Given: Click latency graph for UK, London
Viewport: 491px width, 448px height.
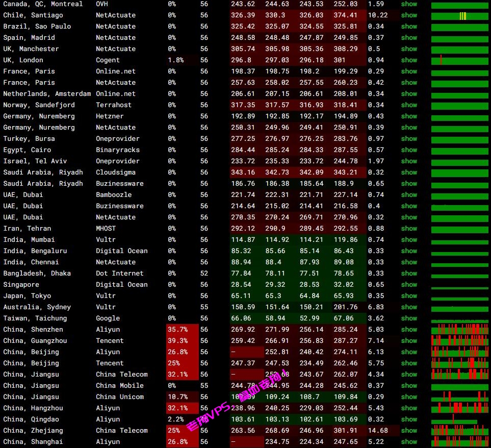Looking at the screenshot, I should click(x=459, y=60).
